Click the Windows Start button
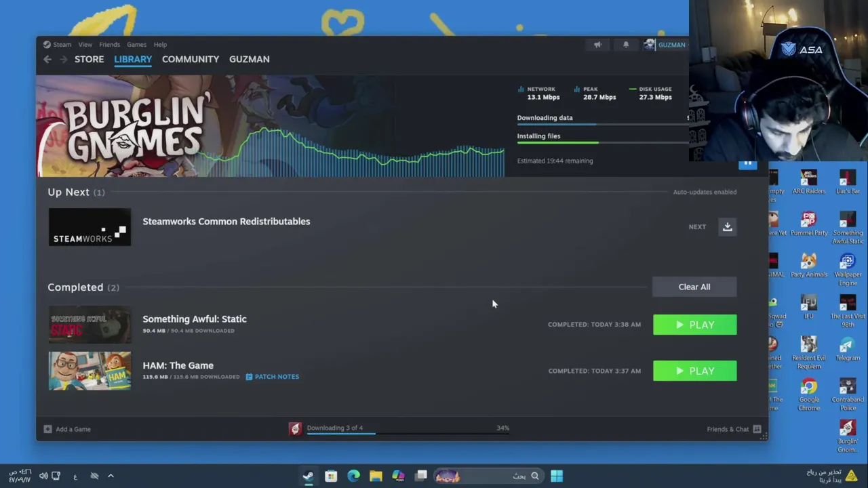The width and height of the screenshot is (868, 488). tap(557, 476)
